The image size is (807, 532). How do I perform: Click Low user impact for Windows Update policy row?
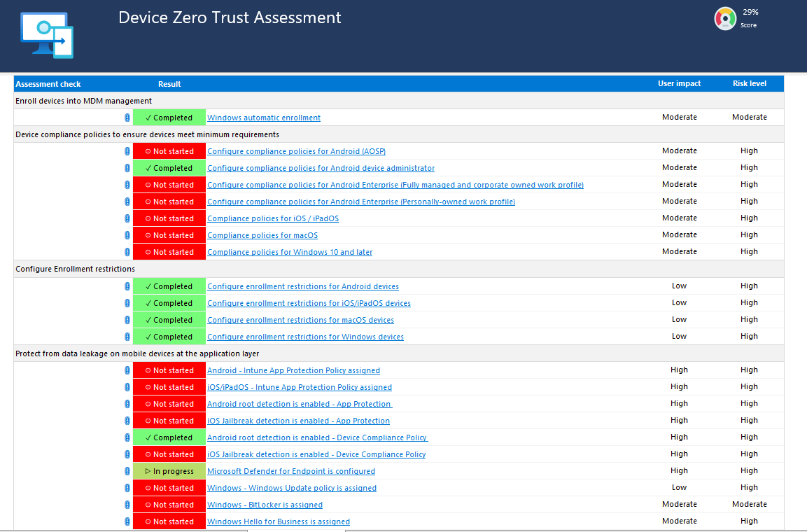(679, 487)
